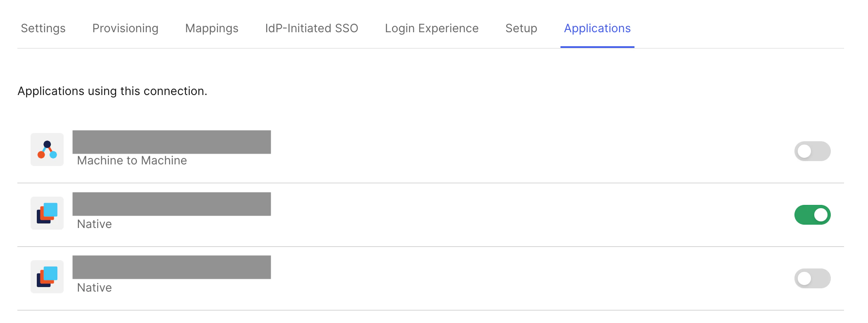
Task: Switch to the Provisioning tab
Action: coord(125,28)
